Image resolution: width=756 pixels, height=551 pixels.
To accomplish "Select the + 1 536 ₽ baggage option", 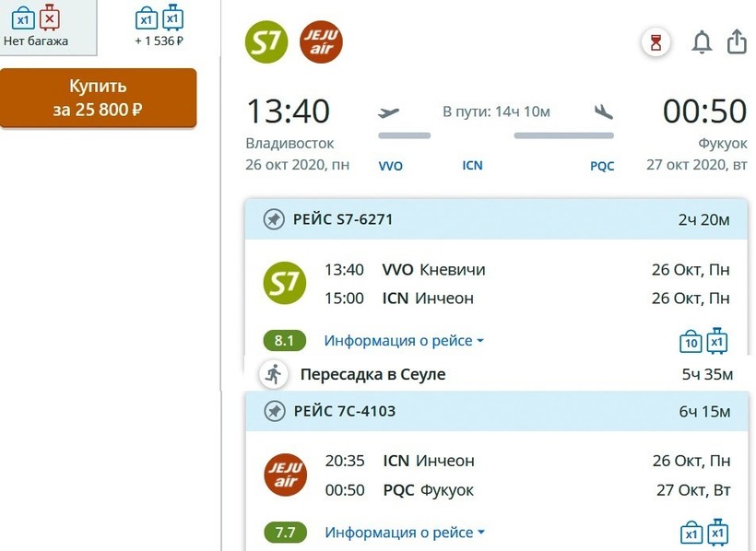I will [159, 26].
